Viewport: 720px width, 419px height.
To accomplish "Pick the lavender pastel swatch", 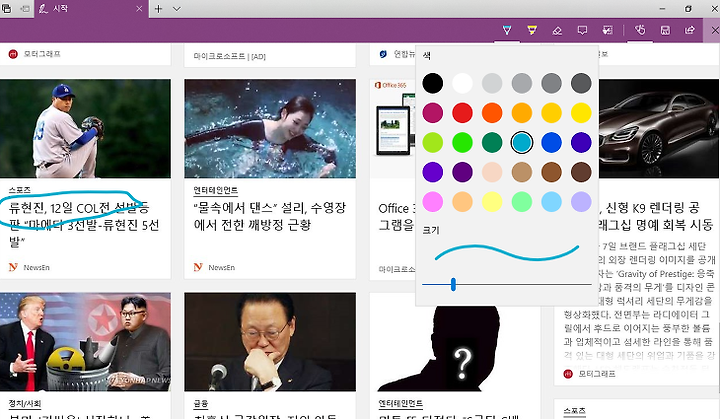I will pyautogui.click(x=581, y=202).
